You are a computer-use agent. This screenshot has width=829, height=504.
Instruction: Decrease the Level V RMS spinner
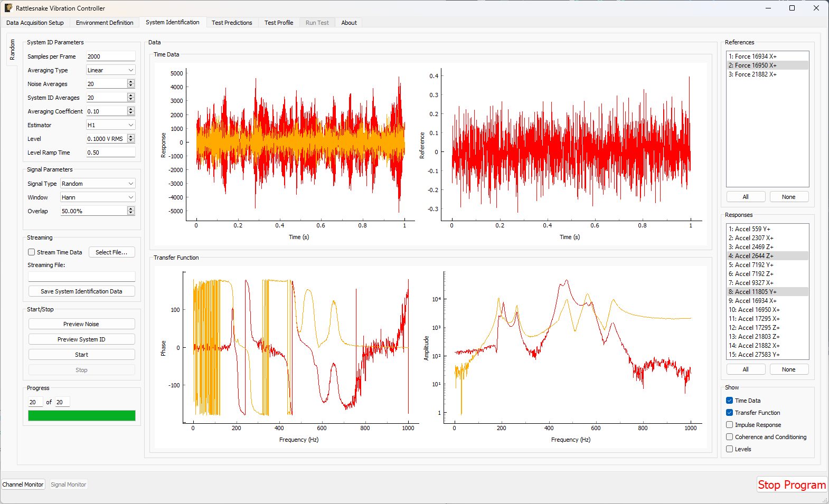pos(131,141)
